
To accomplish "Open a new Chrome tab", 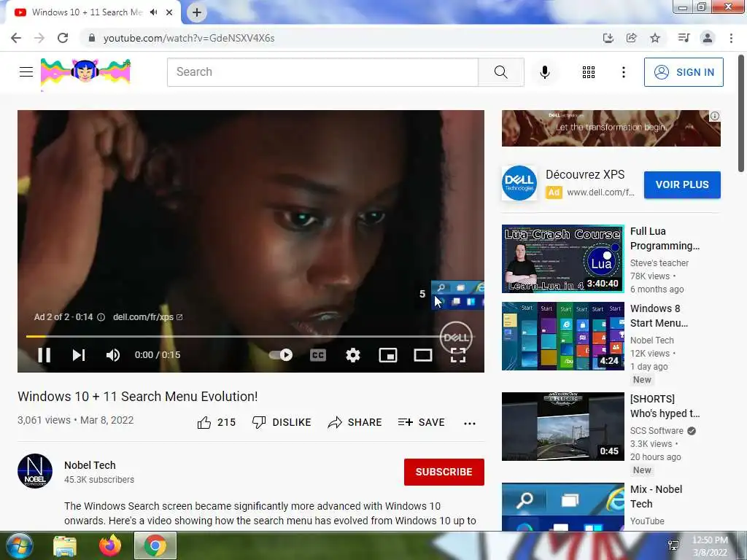I will 197,12.
